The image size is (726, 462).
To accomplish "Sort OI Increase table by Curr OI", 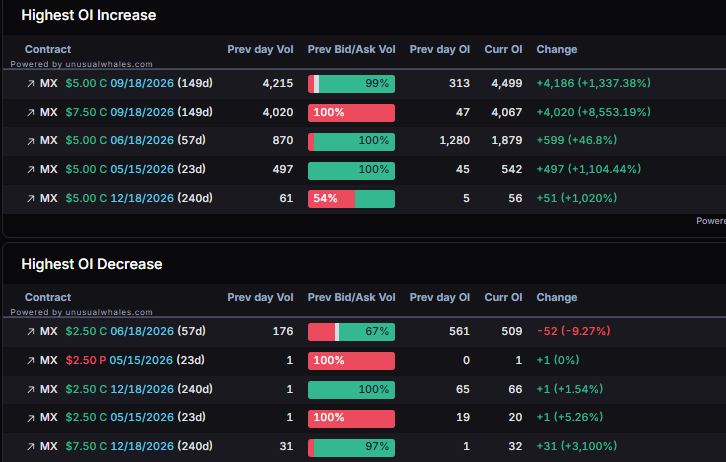I will click(503, 50).
